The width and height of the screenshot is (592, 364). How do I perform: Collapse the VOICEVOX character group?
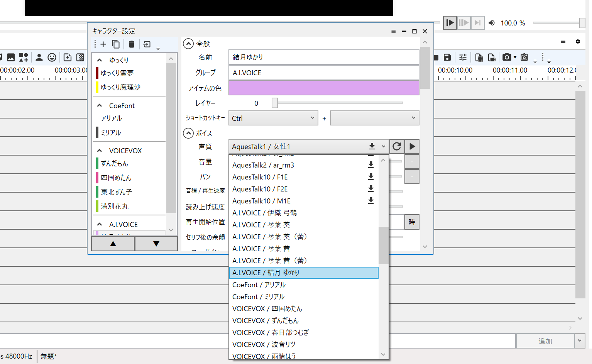pyautogui.click(x=100, y=151)
